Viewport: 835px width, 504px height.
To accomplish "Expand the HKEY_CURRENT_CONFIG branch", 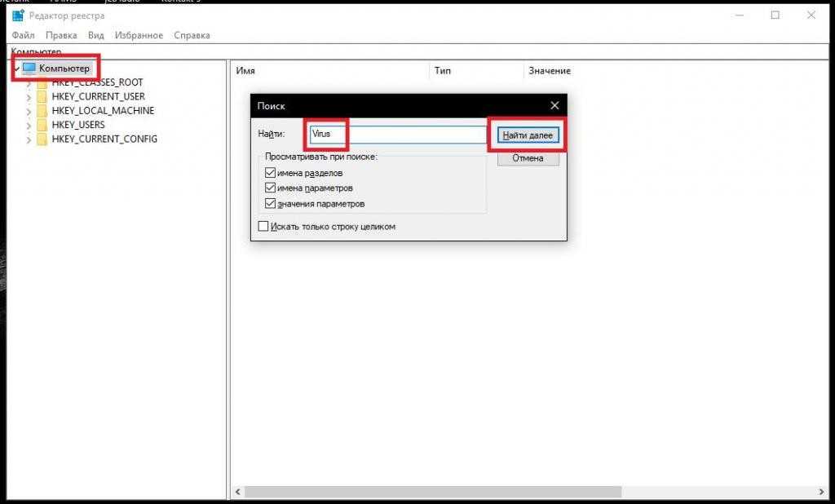I will click(29, 139).
